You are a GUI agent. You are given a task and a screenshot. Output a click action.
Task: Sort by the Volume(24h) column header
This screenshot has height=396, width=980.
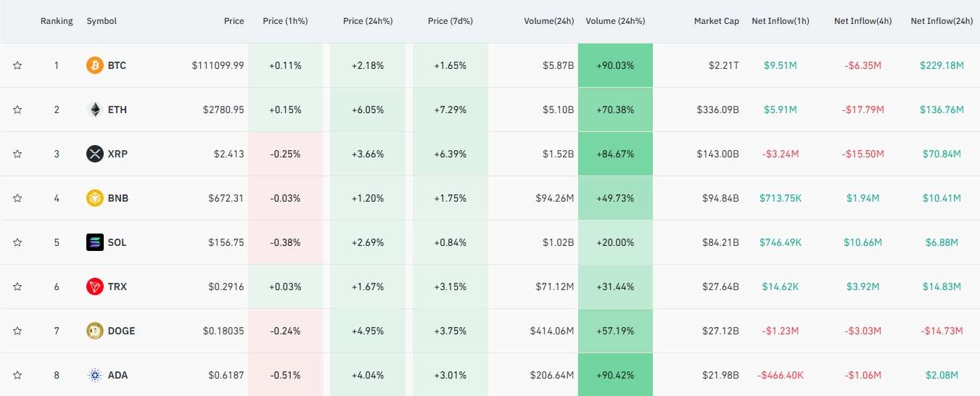(549, 21)
